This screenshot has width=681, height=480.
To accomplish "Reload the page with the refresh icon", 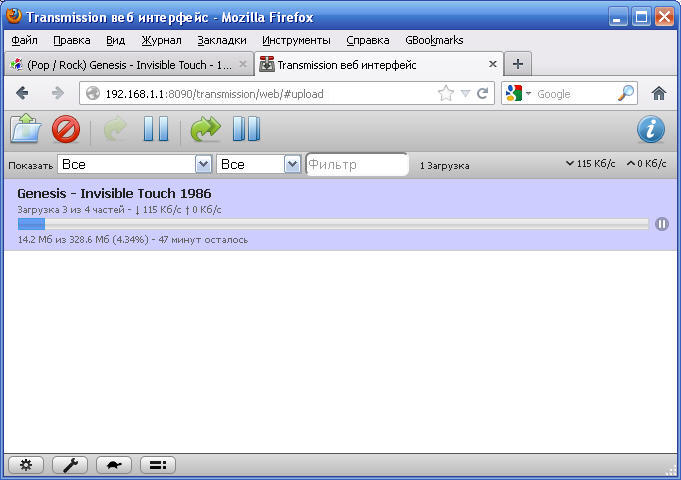I will (483, 93).
